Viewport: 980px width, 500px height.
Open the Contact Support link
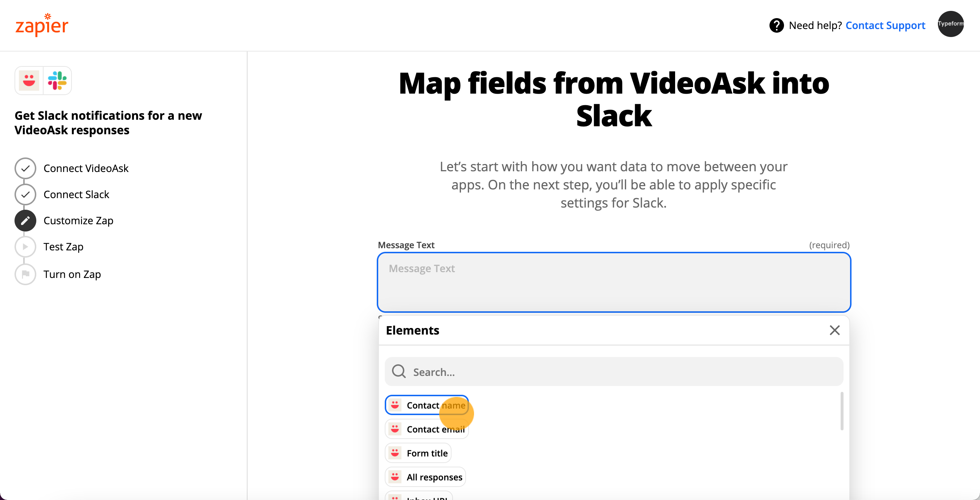[x=885, y=25]
